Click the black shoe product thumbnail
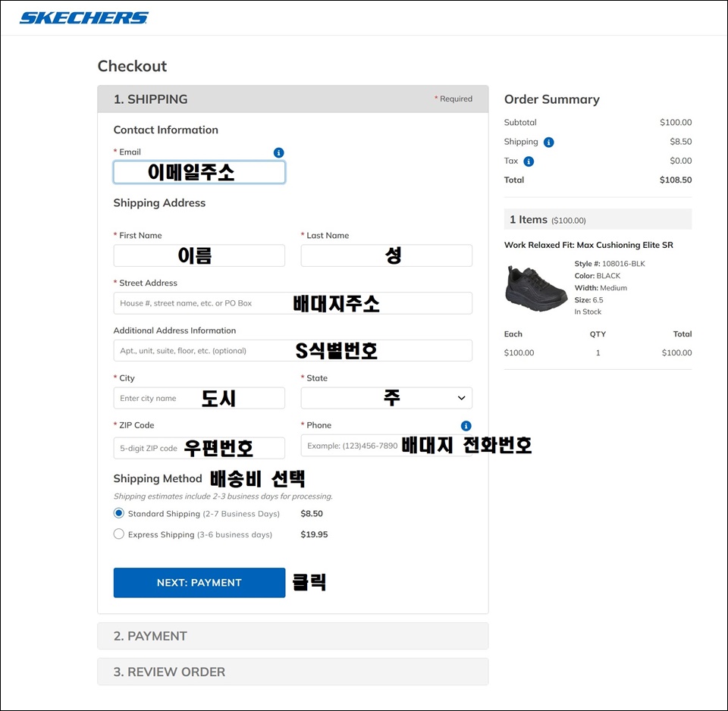Screen dimensions: 728x711 pyautogui.click(x=535, y=288)
